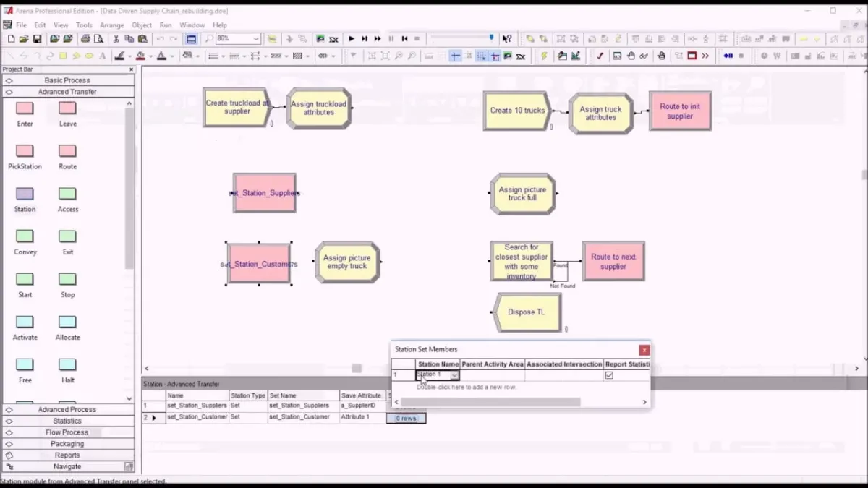The width and height of the screenshot is (868, 488).
Task: Select the Ellipse drawing tool
Action: [89, 56]
